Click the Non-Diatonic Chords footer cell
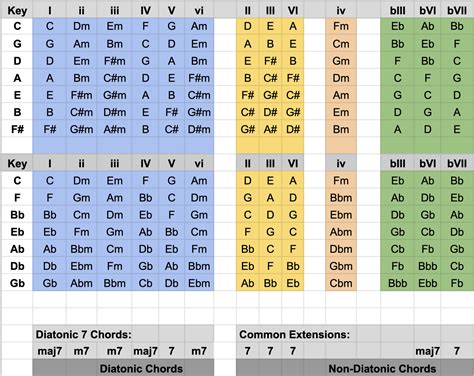Screen dimensions: 474x376 382,368
